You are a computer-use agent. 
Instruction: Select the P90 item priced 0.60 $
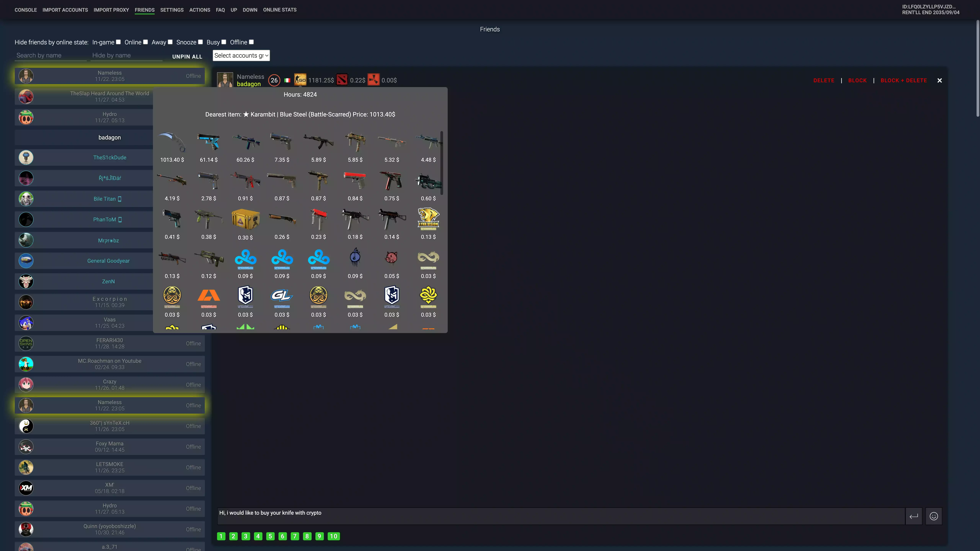pos(428,181)
